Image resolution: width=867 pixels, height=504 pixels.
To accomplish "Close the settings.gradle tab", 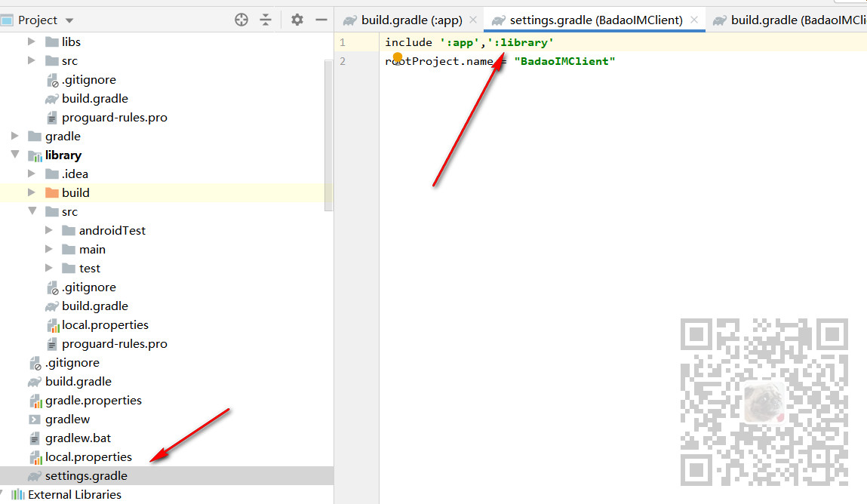I will (694, 20).
